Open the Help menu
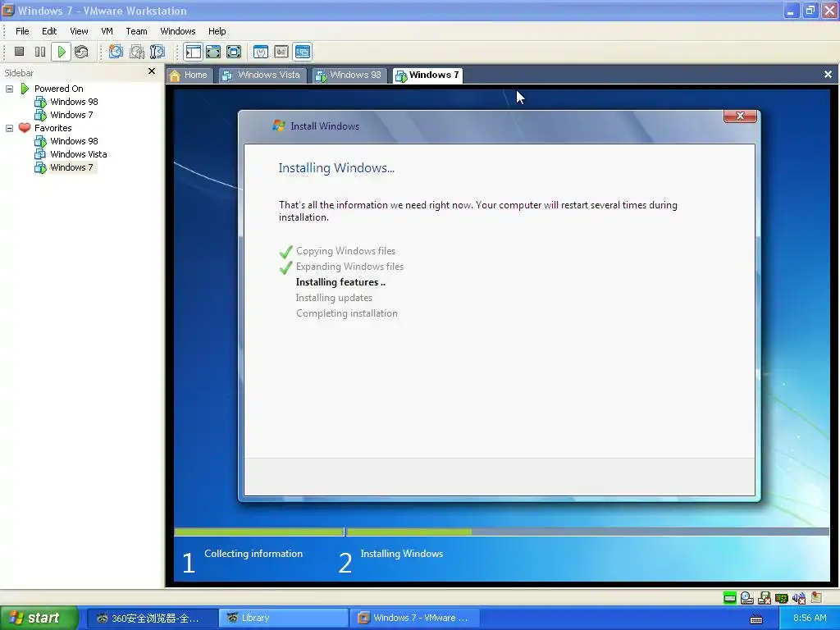This screenshot has height=630, width=840. tap(217, 31)
